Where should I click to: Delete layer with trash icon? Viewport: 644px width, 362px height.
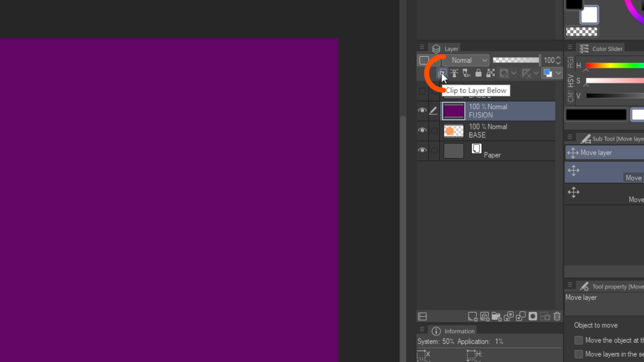[x=557, y=316]
